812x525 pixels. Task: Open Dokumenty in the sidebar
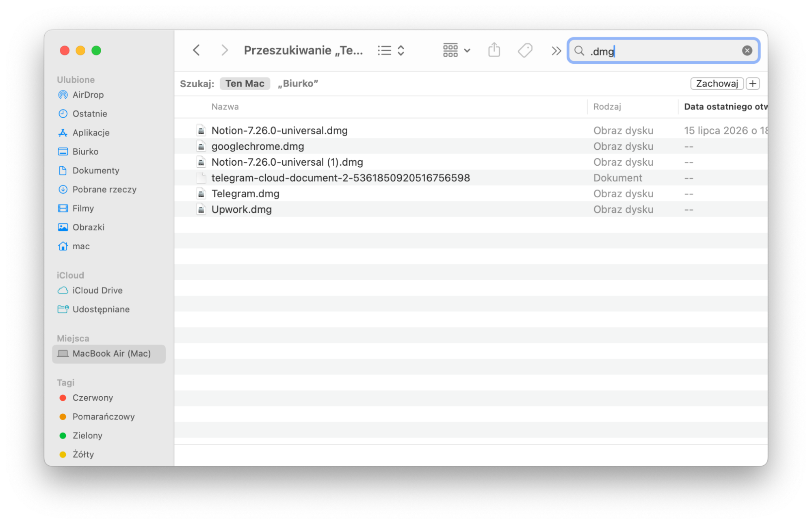point(88,171)
